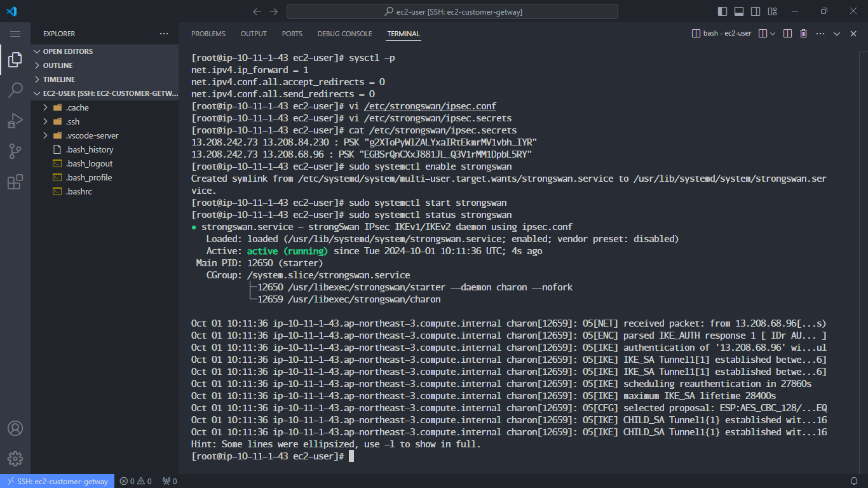The height and width of the screenshot is (488, 868).
Task: Open the launch profile dropdown arrow
Action: (x=773, y=33)
